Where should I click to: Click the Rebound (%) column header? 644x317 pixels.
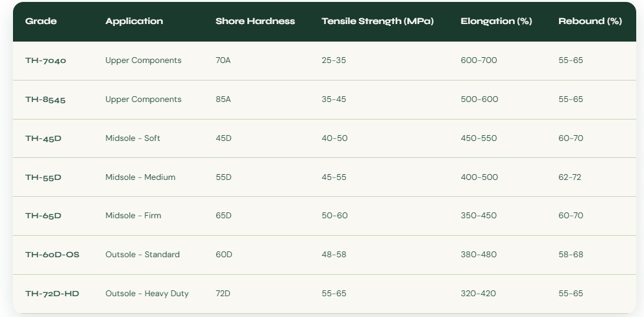[589, 21]
